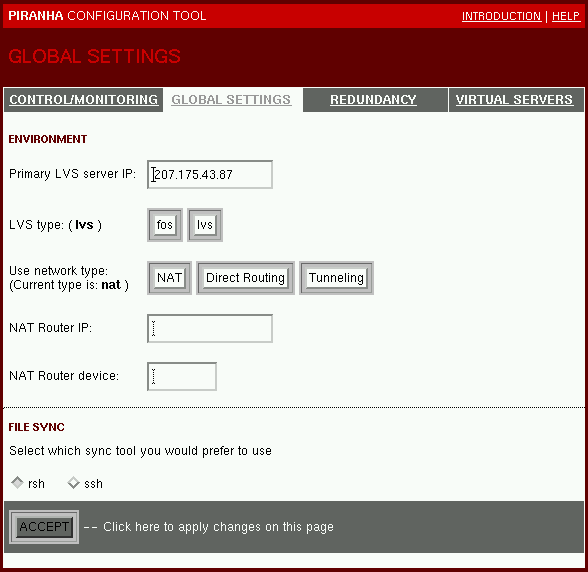Open the HELP link
Screen dimensions: 588x572
[566, 16]
